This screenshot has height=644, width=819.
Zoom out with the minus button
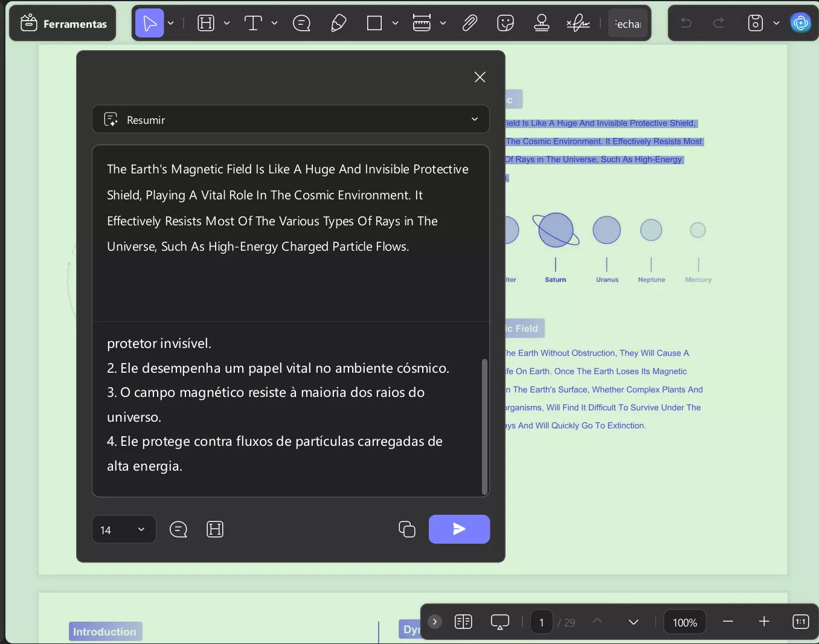[728, 622]
